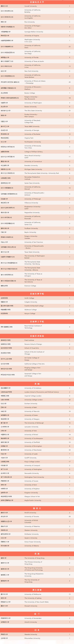
Task: Select 'College of William & Mary'
Action: tap(34, 152)
